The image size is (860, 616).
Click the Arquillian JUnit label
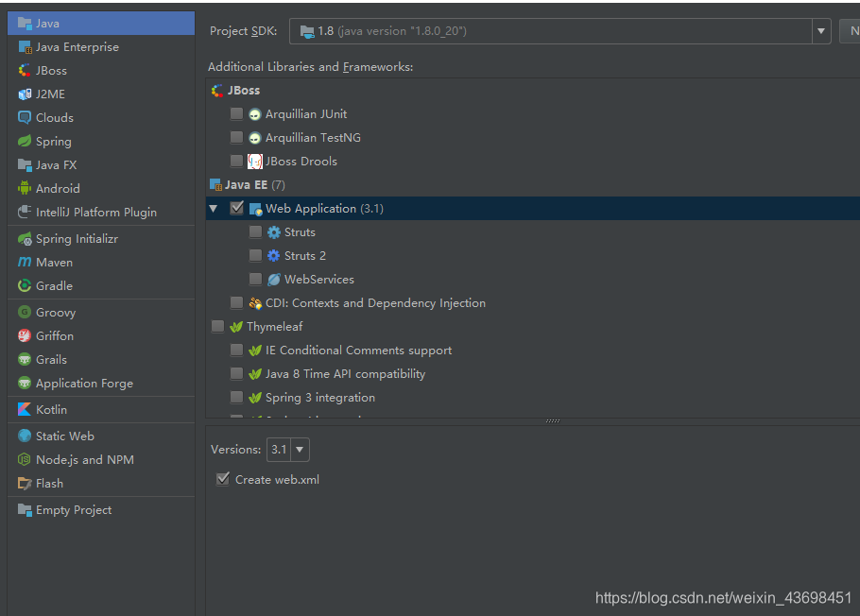(306, 114)
